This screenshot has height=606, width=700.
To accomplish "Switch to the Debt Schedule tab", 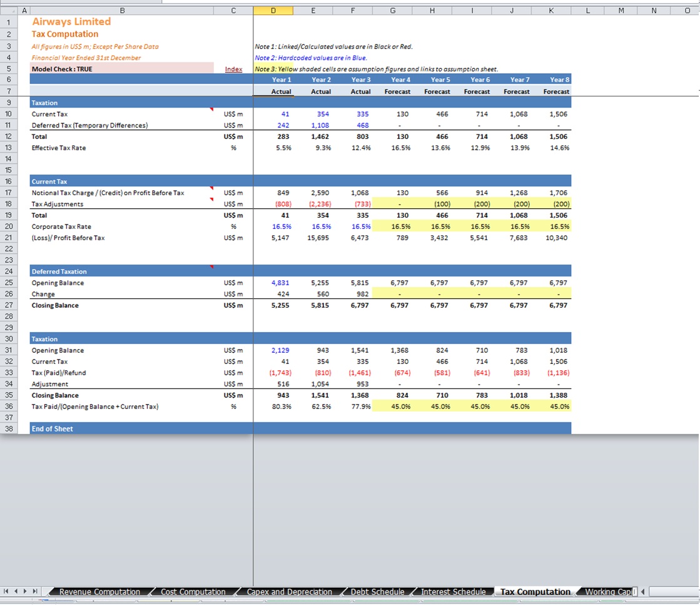I will (x=377, y=592).
